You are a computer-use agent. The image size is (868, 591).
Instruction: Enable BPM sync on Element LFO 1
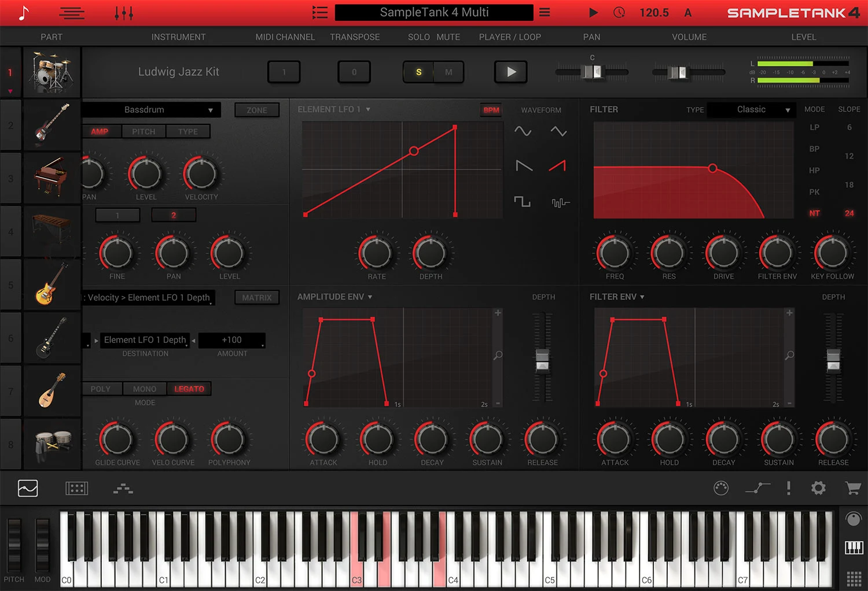491,109
